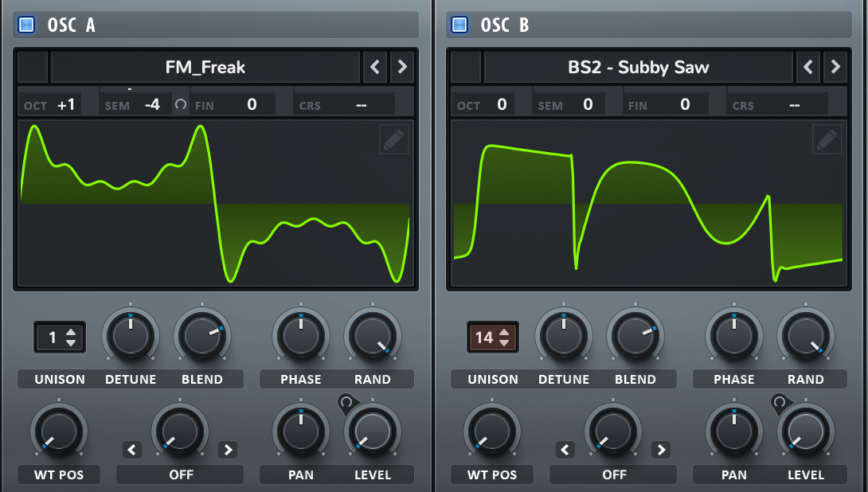Select previous warp mode for OSC A
Viewport: 868px width, 492px height.
click(131, 450)
